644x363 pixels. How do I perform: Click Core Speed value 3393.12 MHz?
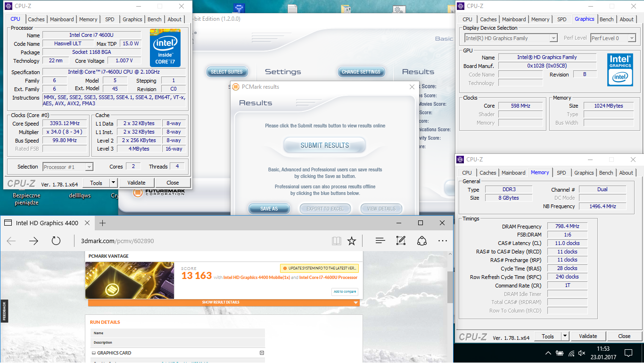tap(65, 124)
